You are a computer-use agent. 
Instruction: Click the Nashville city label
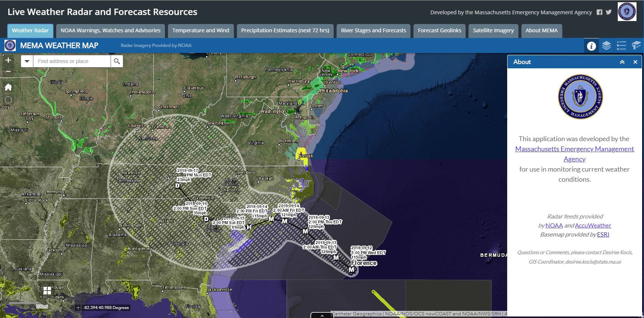pos(131,173)
